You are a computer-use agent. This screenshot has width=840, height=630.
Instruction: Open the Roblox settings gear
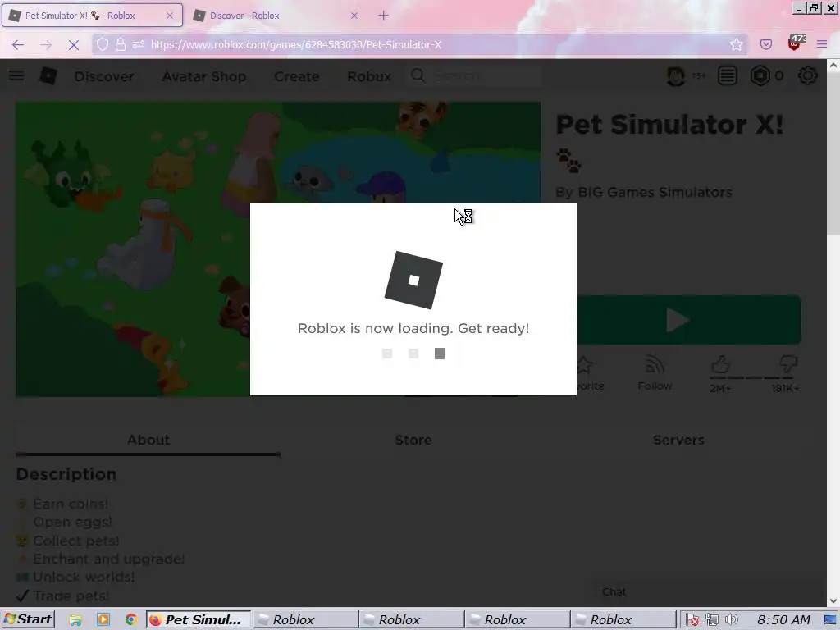(x=808, y=76)
